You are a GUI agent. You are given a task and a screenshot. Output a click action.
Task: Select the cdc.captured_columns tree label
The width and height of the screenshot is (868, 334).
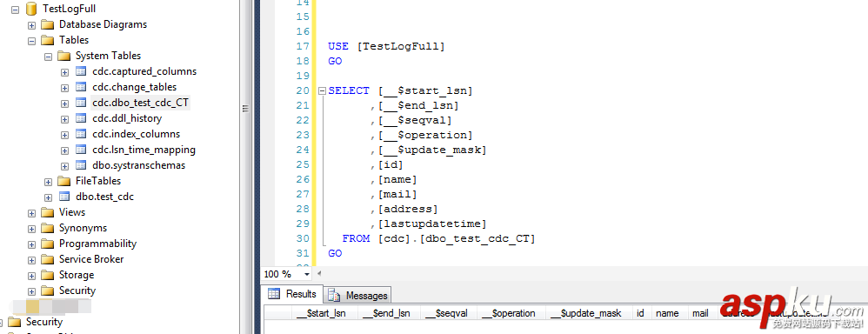144,71
